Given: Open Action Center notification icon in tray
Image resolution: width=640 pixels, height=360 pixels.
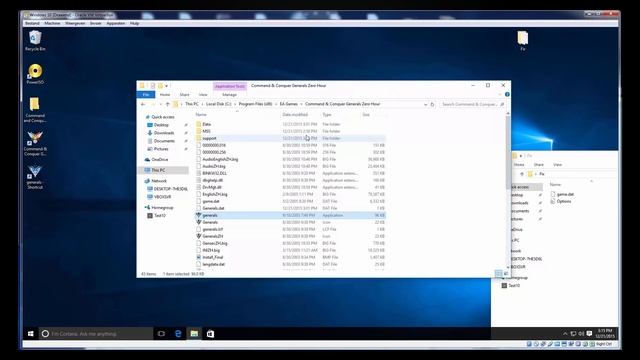Looking at the screenshot, I should 589,333.
